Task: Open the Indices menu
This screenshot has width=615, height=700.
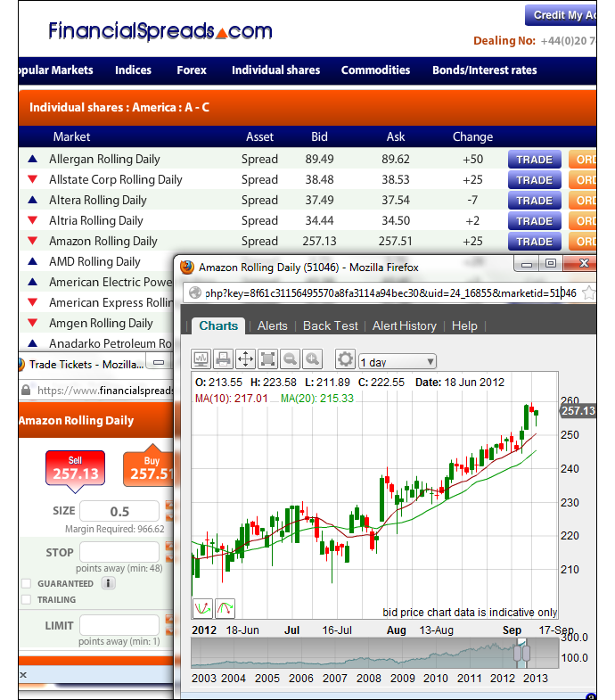Action: [x=133, y=70]
